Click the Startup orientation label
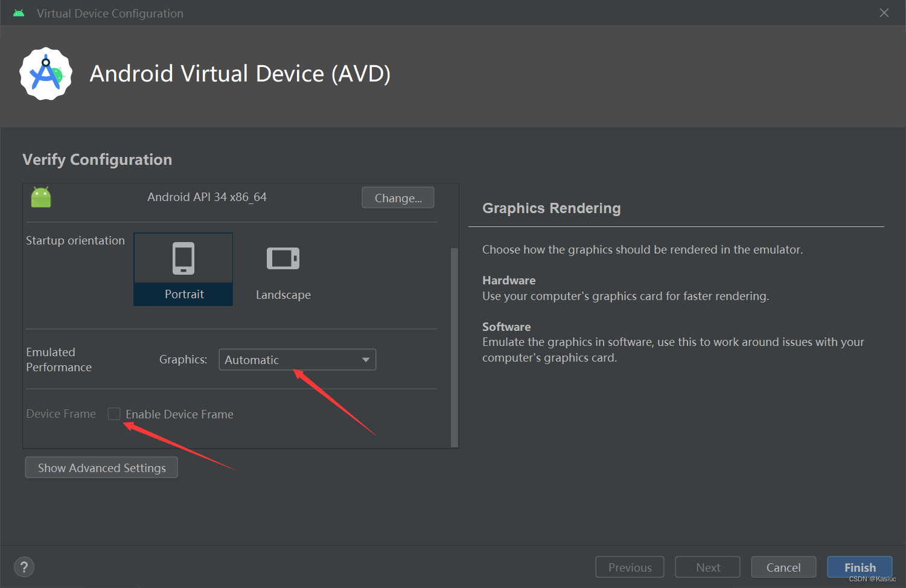Image resolution: width=906 pixels, height=588 pixels. [75, 240]
